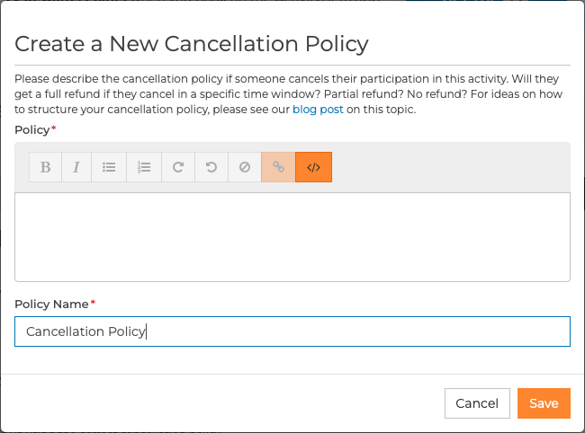Open the insert link chain icon
585x433 pixels.
pos(278,167)
